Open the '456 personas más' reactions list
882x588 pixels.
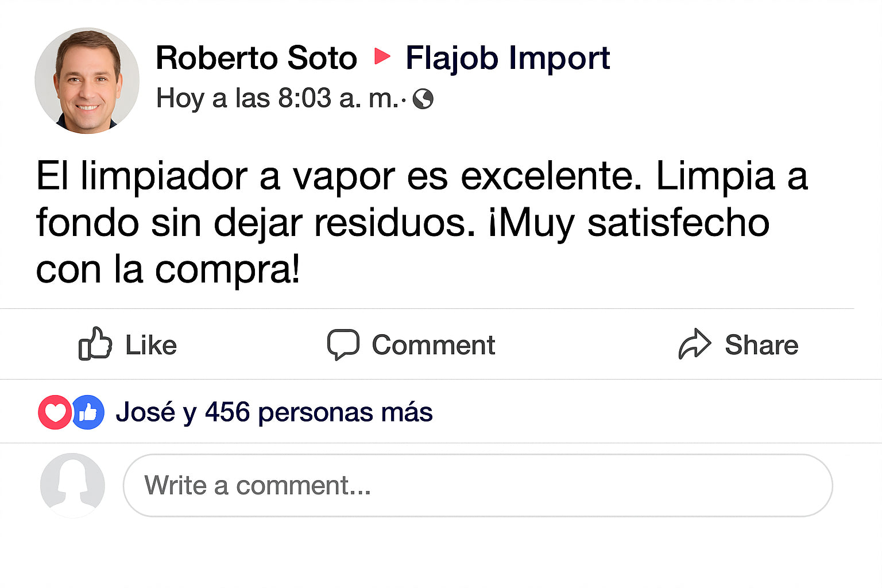(319, 412)
